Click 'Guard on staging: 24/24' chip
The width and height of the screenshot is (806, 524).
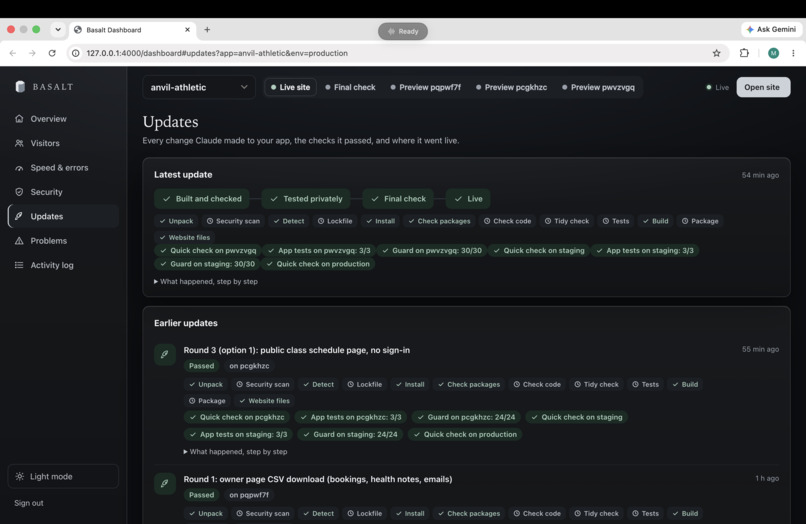pyautogui.click(x=351, y=435)
